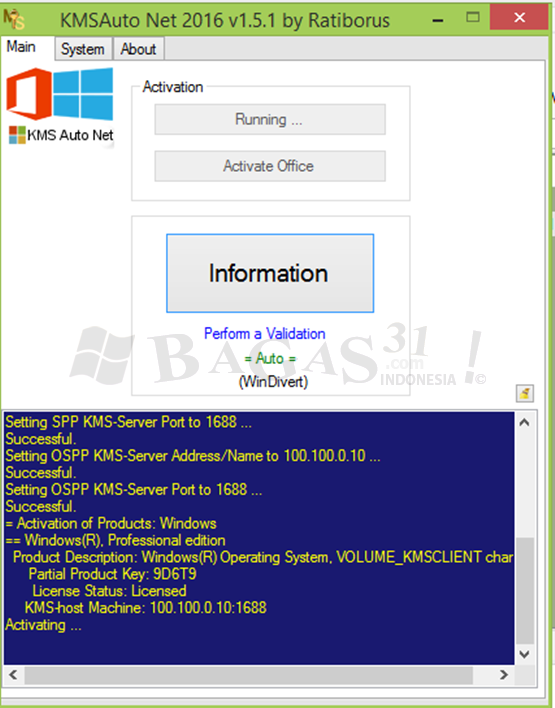
Task: Click the = Auto = mode label
Action: 270,359
